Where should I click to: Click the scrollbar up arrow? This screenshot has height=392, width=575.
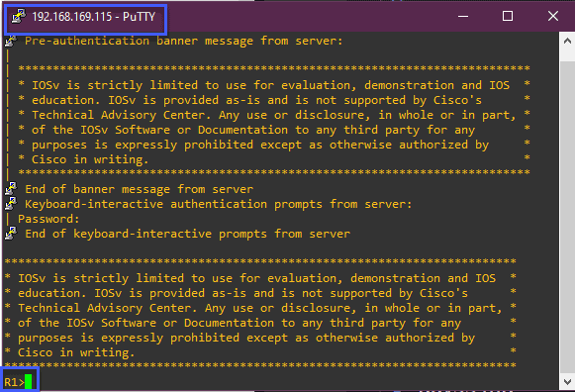pyautogui.click(x=567, y=41)
